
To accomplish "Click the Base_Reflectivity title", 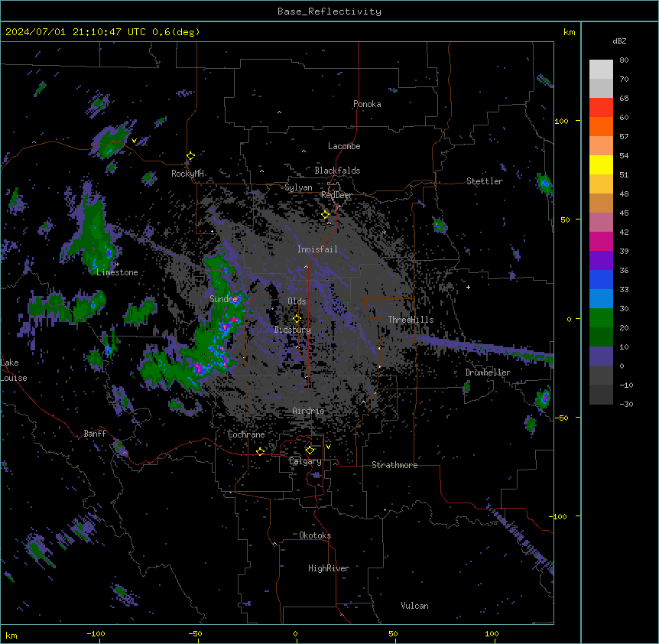I will pos(329,11).
